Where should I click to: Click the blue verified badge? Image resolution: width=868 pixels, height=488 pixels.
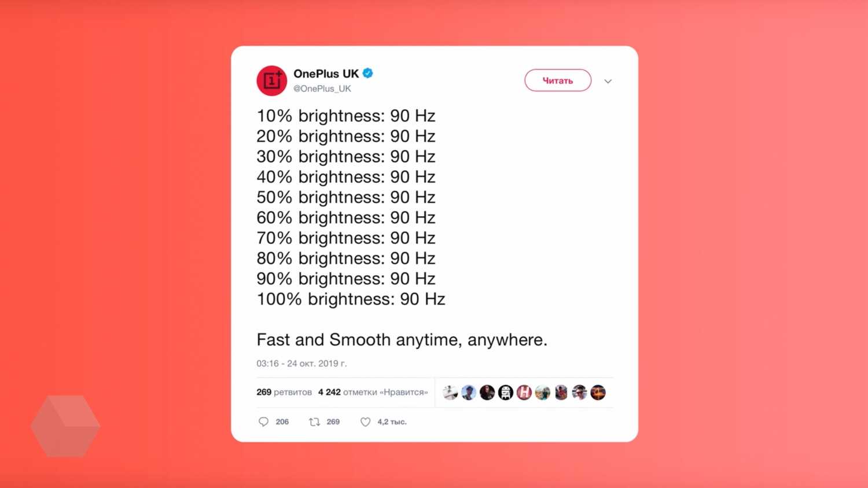pyautogui.click(x=368, y=73)
